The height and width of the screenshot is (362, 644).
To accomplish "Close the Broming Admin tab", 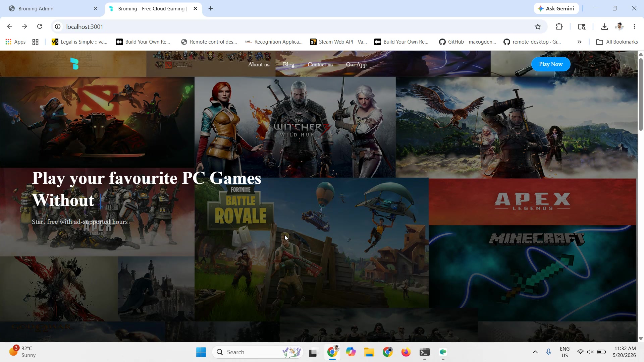I will tap(96, 8).
